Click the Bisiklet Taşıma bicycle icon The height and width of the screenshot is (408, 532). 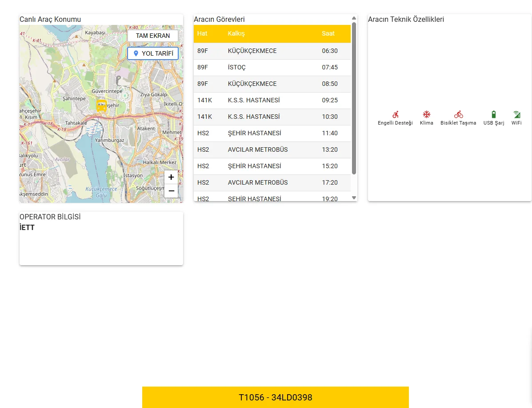click(458, 114)
